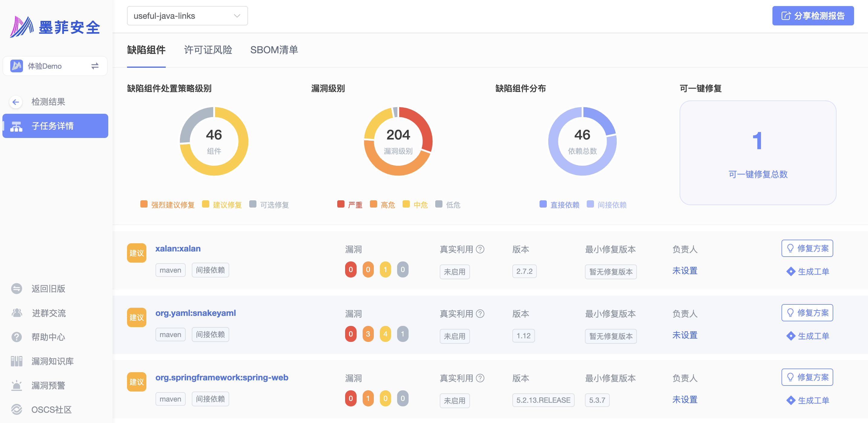Open the 漏洞知识库 library icon
Viewport: 868px width, 423px height.
[x=16, y=361]
